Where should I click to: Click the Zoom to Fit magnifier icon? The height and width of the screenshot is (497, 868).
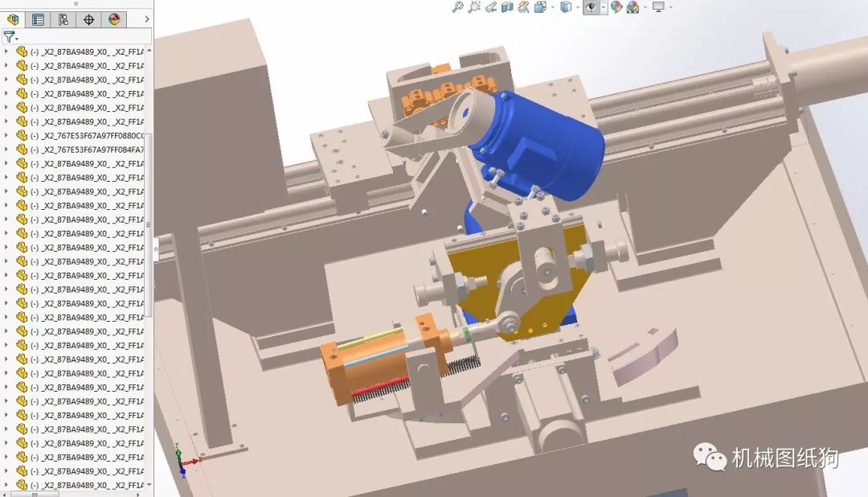[x=457, y=7]
